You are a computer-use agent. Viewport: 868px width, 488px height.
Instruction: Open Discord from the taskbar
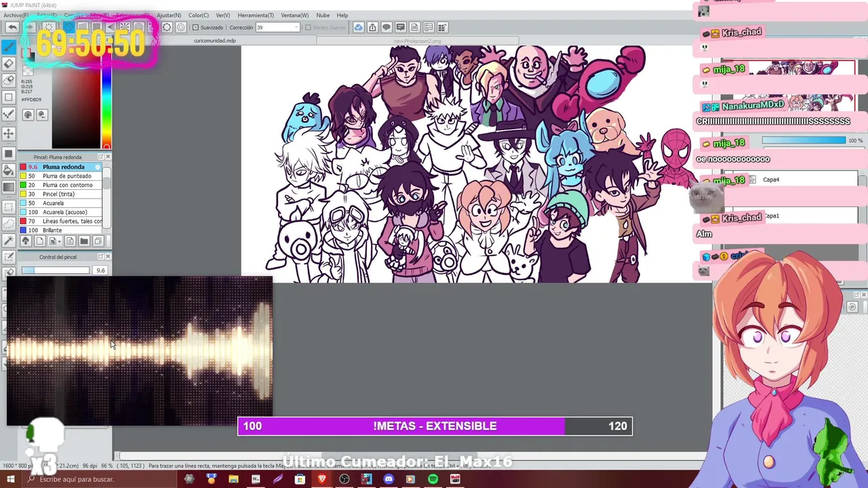[x=389, y=479]
